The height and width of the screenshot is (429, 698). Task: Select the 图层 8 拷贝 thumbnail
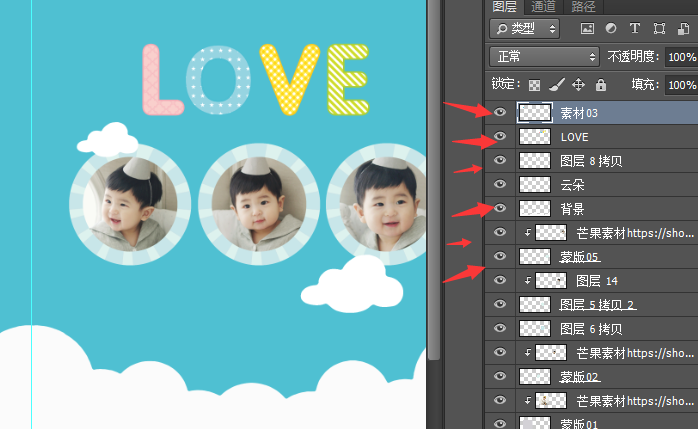(x=535, y=161)
